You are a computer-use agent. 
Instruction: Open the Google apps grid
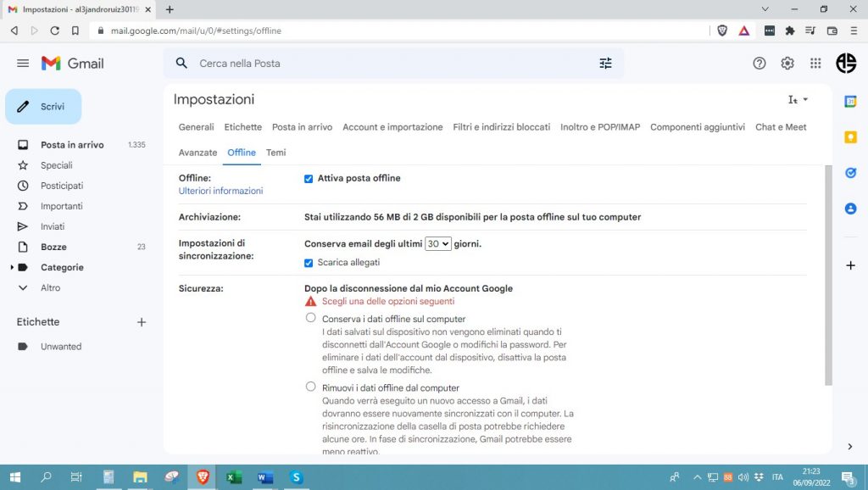pyautogui.click(x=815, y=63)
